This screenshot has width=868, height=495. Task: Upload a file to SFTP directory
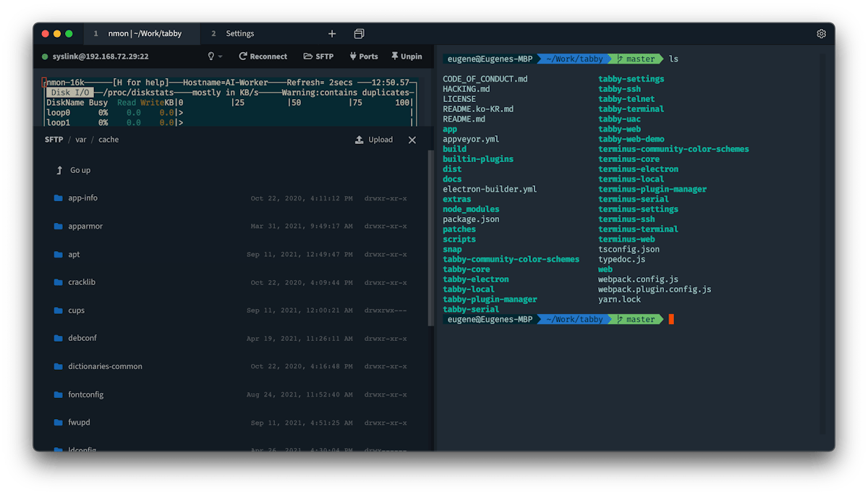[374, 140]
